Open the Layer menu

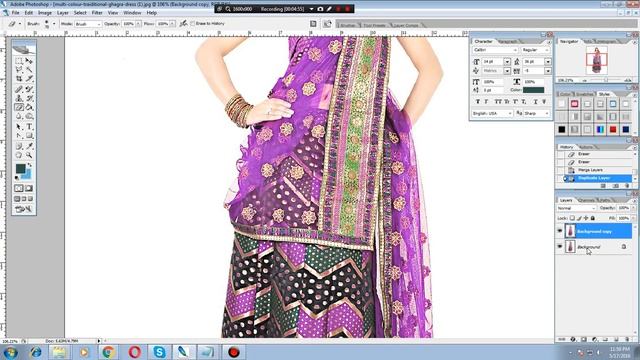click(x=62, y=13)
